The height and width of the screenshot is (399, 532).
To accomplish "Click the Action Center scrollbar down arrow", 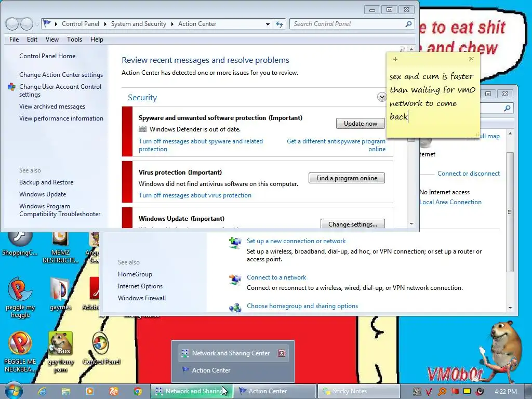I will [411, 224].
